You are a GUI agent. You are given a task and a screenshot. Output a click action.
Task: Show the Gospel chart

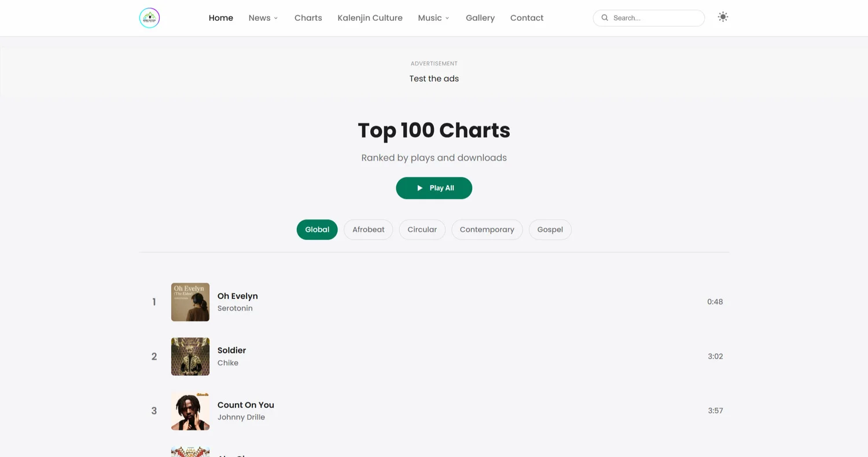(550, 229)
